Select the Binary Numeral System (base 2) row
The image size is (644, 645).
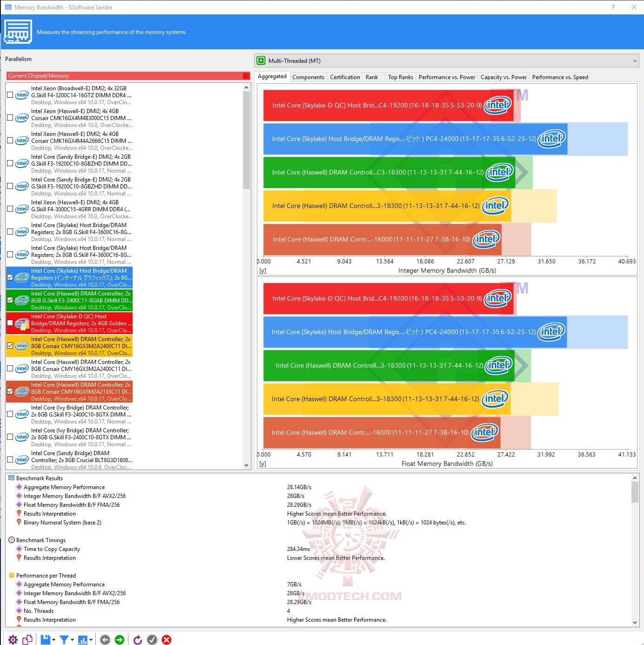tap(62, 522)
